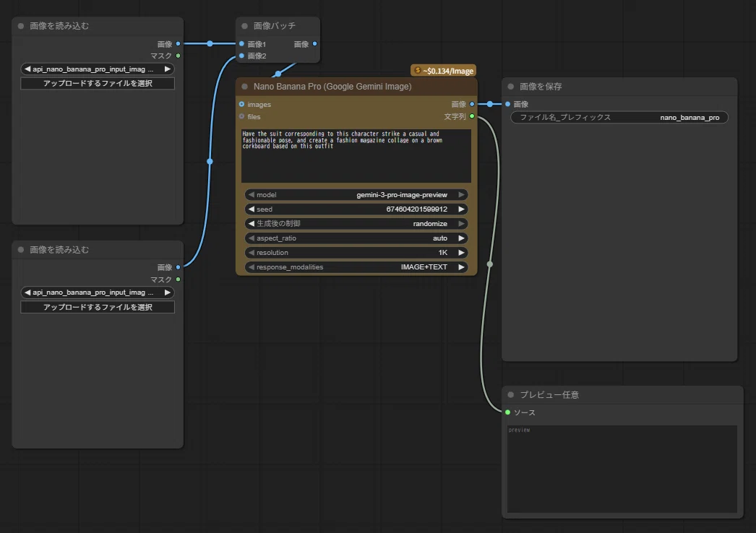Click the 画像 output port on 画像バッチ
The image size is (756, 533).
pyautogui.click(x=315, y=44)
